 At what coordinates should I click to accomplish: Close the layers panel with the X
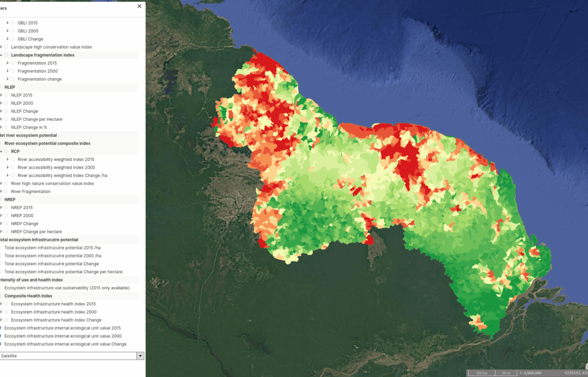tap(139, 6)
